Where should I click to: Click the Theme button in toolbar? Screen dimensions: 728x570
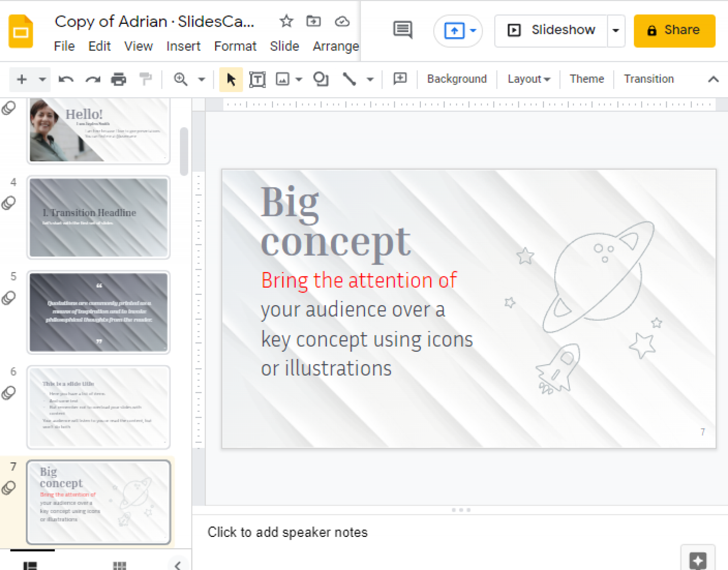586,79
